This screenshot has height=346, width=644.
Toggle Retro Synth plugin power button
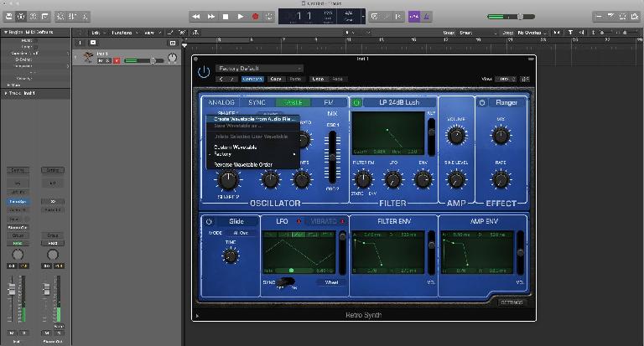(204, 72)
